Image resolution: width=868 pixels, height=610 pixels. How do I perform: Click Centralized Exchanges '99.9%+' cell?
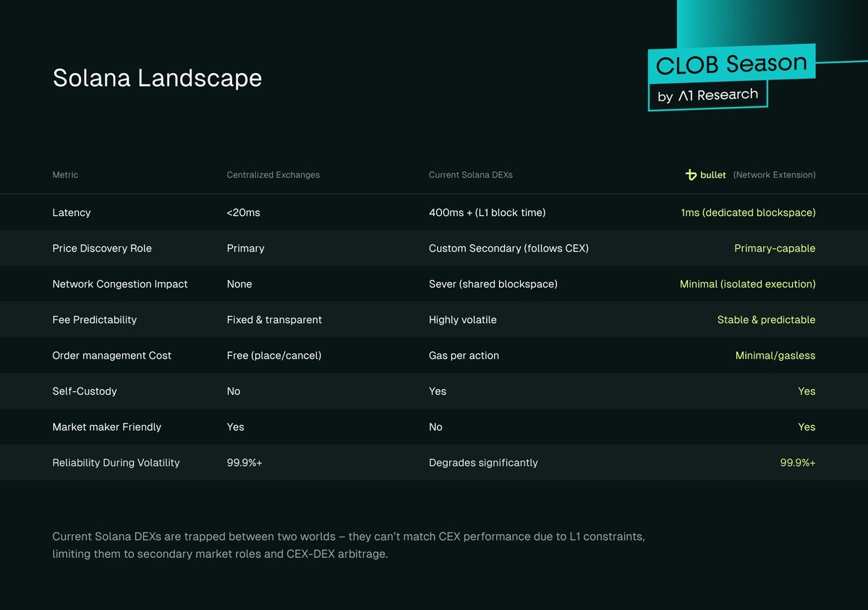pyautogui.click(x=244, y=463)
